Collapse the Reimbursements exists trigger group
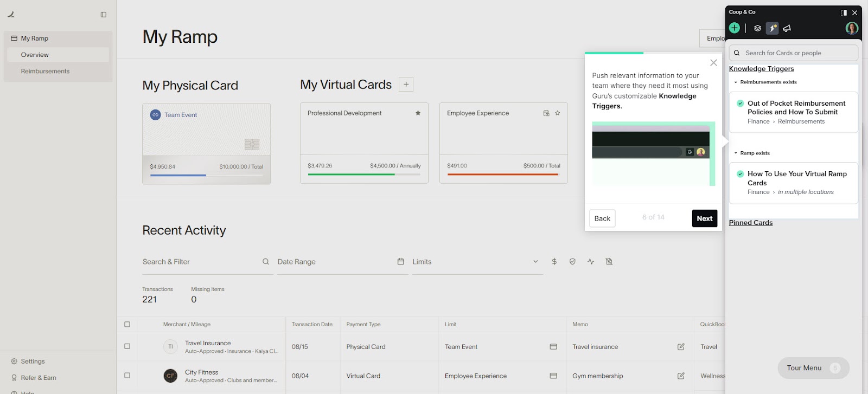868x394 pixels. pos(736,82)
